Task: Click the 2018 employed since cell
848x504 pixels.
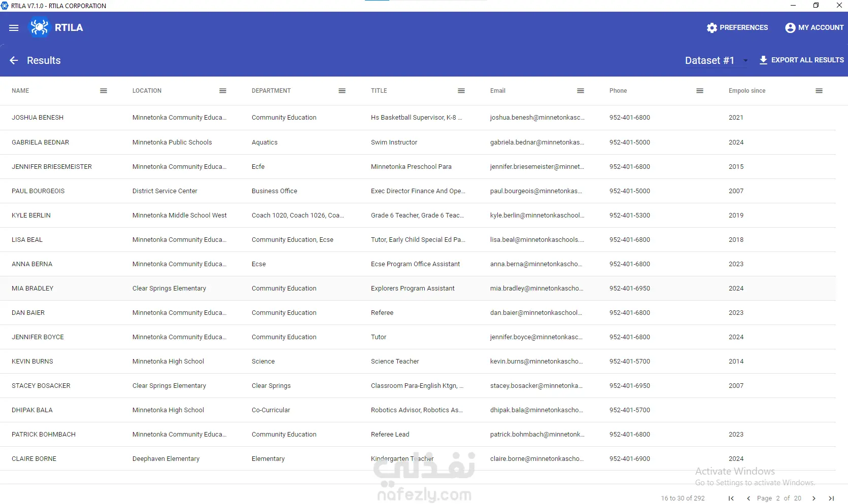Action: (x=736, y=240)
